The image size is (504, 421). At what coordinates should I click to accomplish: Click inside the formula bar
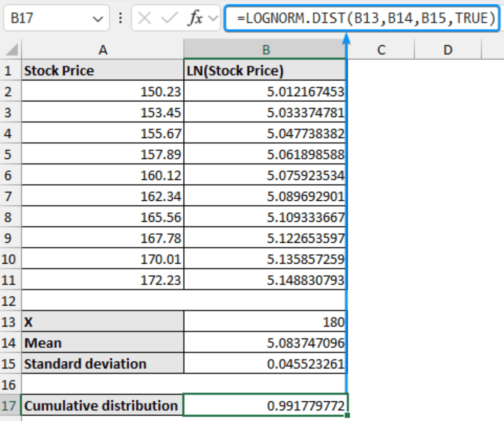361,18
